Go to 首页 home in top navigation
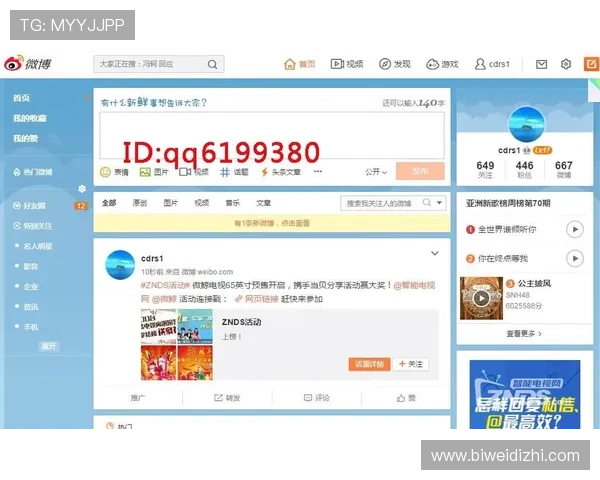The height and width of the screenshot is (480, 600). 300,64
